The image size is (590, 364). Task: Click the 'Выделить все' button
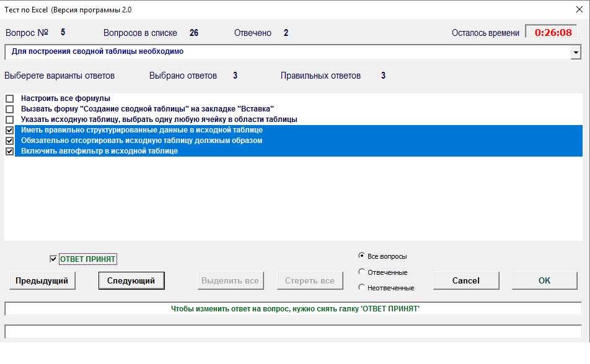[x=231, y=281]
